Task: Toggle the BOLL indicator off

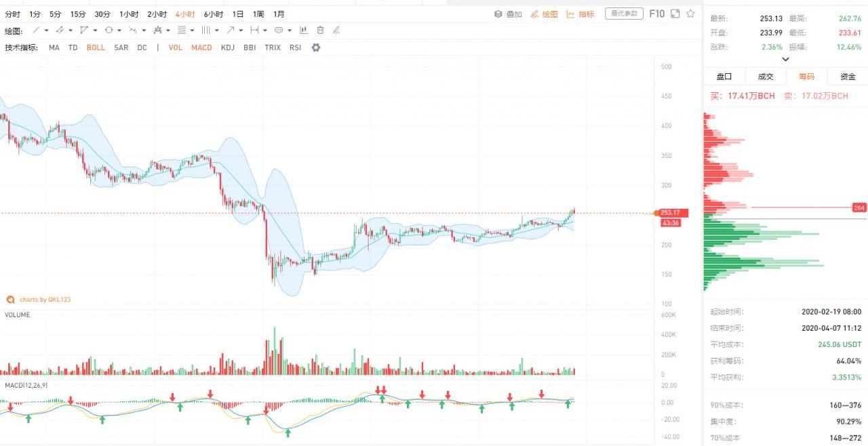Action: click(96, 47)
